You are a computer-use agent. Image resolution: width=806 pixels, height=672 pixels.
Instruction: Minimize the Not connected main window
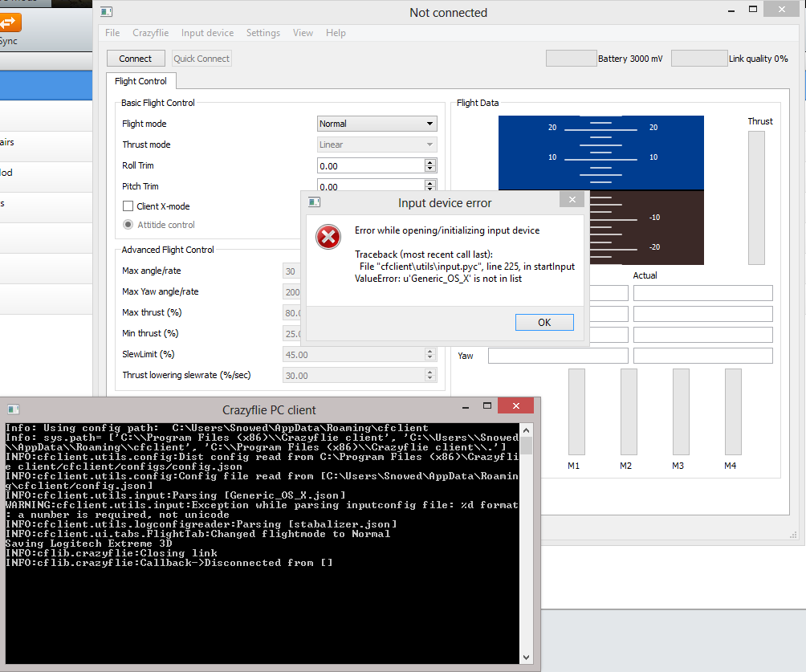[731, 10]
